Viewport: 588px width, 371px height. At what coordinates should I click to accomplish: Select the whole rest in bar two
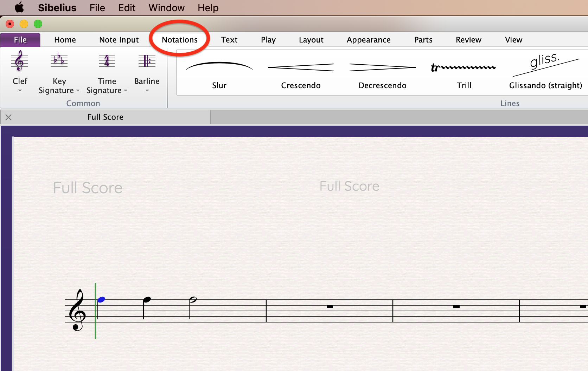click(x=330, y=307)
